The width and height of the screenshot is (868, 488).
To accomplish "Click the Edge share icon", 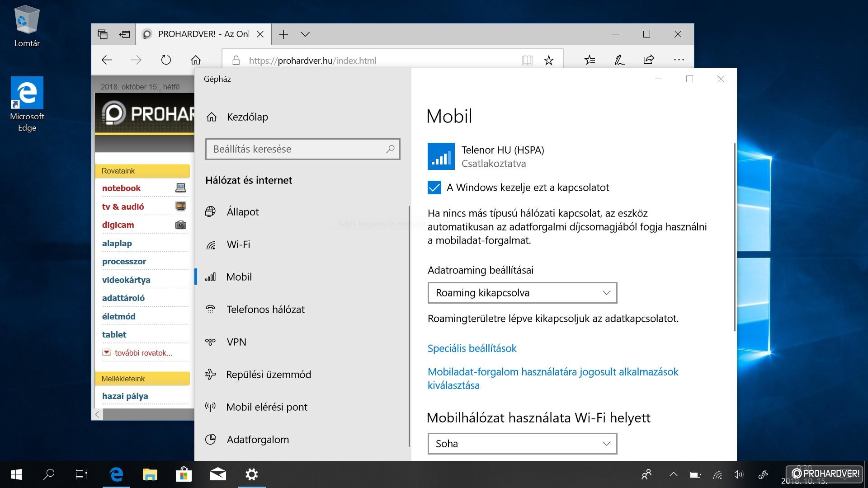I will 649,60.
